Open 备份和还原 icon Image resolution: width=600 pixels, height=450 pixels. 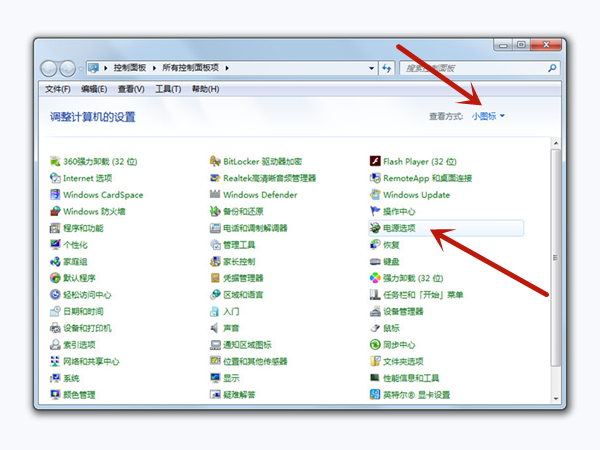[x=215, y=211]
